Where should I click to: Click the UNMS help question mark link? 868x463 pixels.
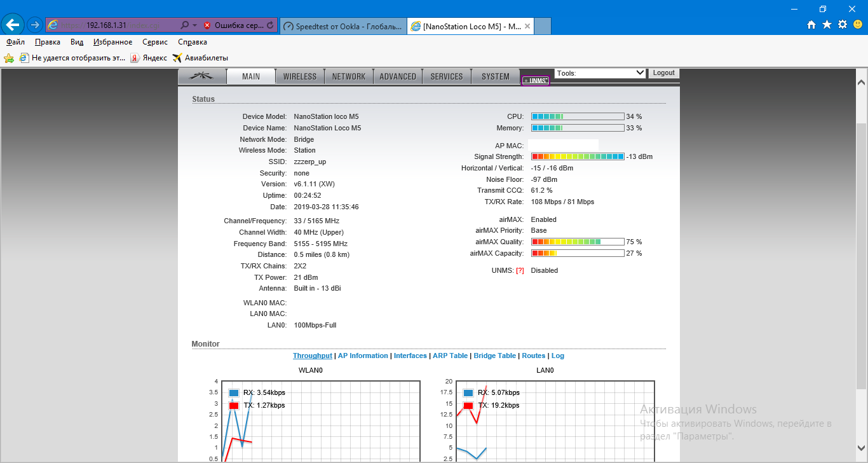pos(520,271)
